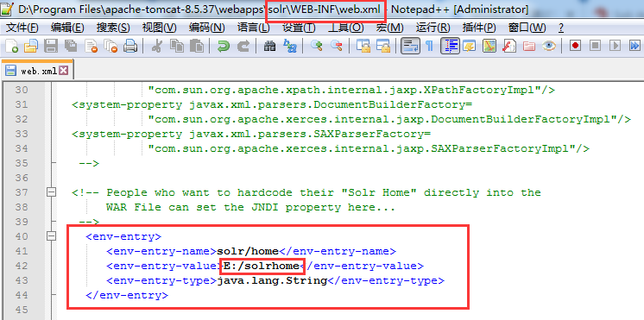Toggle the indent guide button

(450, 46)
